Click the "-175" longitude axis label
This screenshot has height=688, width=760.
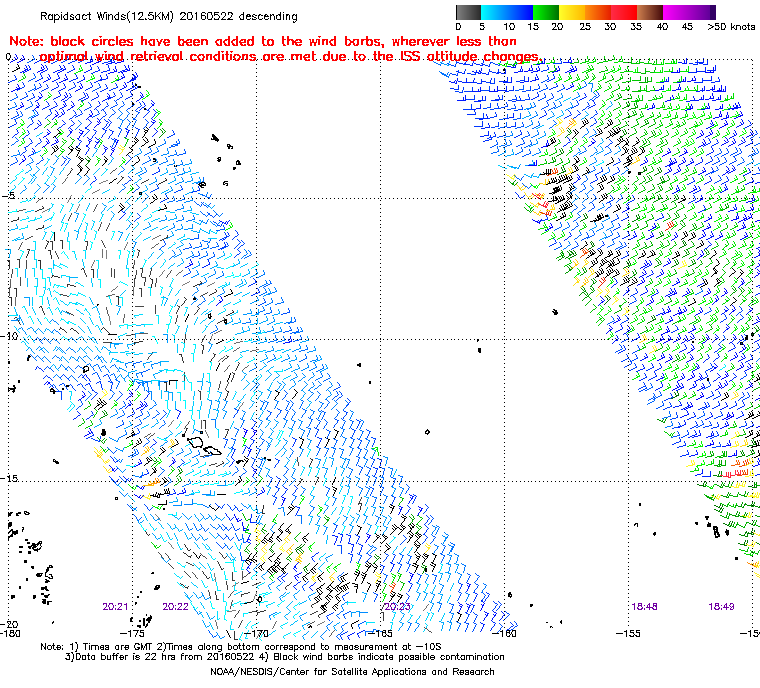pyautogui.click(x=132, y=633)
